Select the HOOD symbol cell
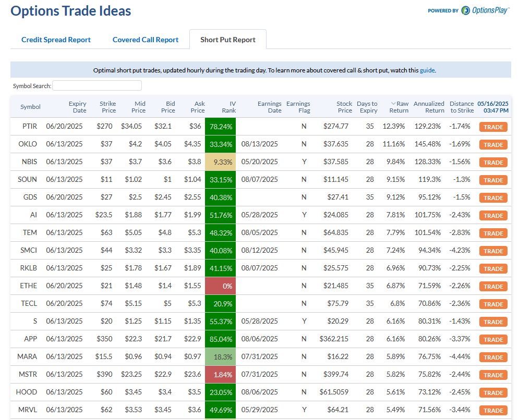This screenshot has height=420, width=519. point(27,392)
